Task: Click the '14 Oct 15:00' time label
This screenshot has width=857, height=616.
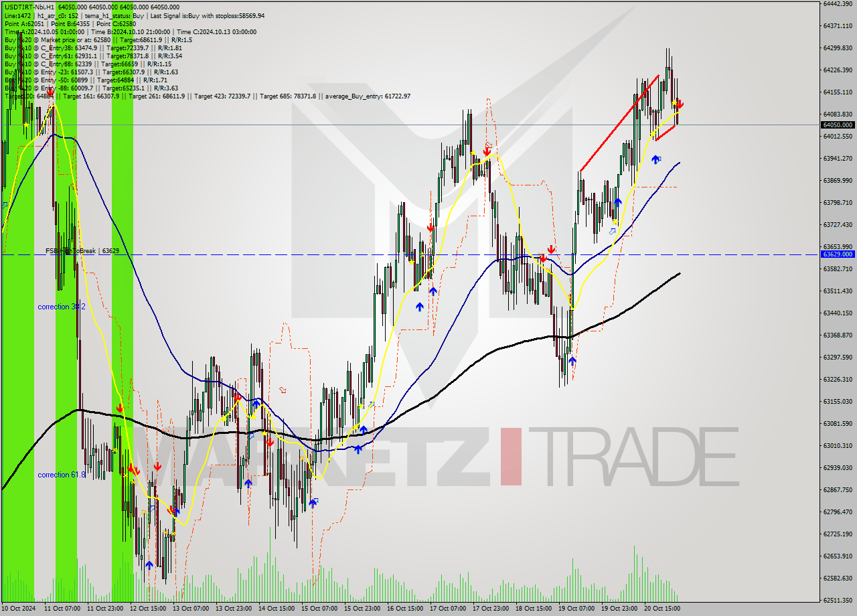Action: click(x=276, y=609)
